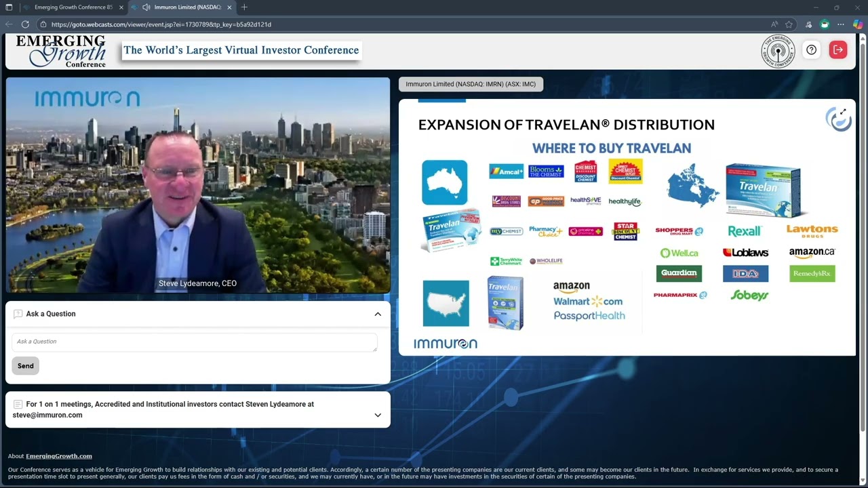868x488 pixels.
Task: Click the Star Discount Chemist logo
Action: pyautogui.click(x=625, y=231)
